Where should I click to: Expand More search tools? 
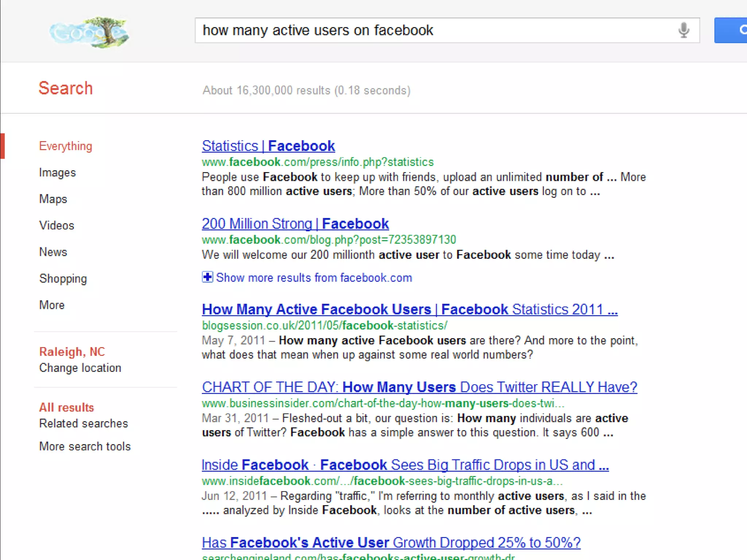(x=85, y=446)
